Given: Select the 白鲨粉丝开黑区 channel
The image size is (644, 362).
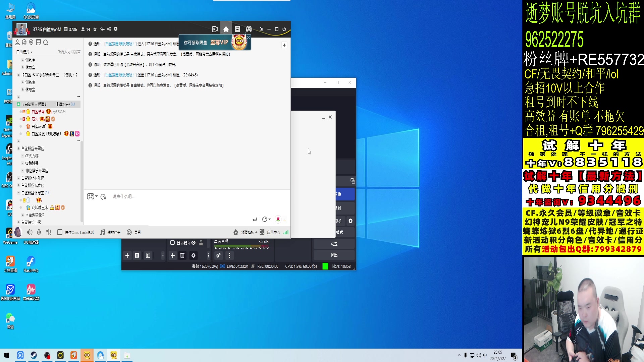Looking at the screenshot, I should (33, 148).
